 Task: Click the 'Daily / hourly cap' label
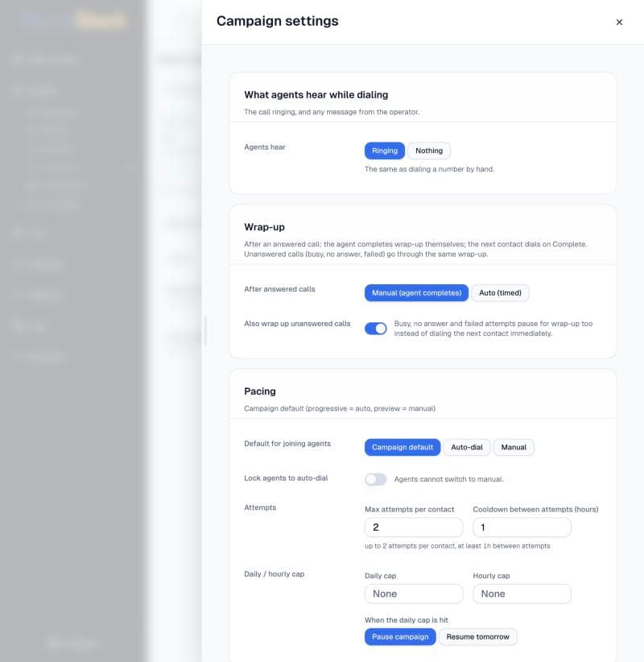274,574
